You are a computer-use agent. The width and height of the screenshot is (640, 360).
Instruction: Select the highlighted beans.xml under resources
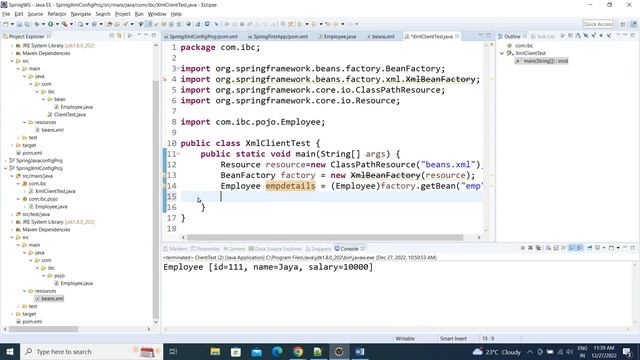(x=50, y=299)
